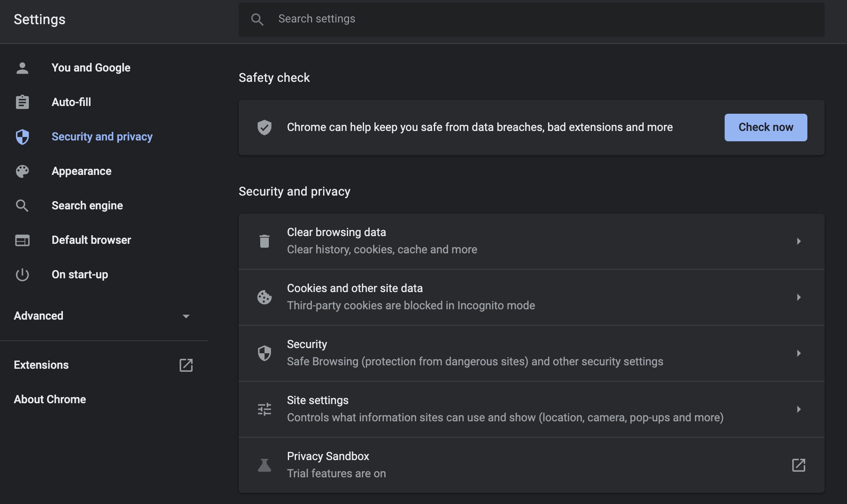847x504 pixels.
Task: Click the Auto-fill clipboard icon
Action: 22,102
